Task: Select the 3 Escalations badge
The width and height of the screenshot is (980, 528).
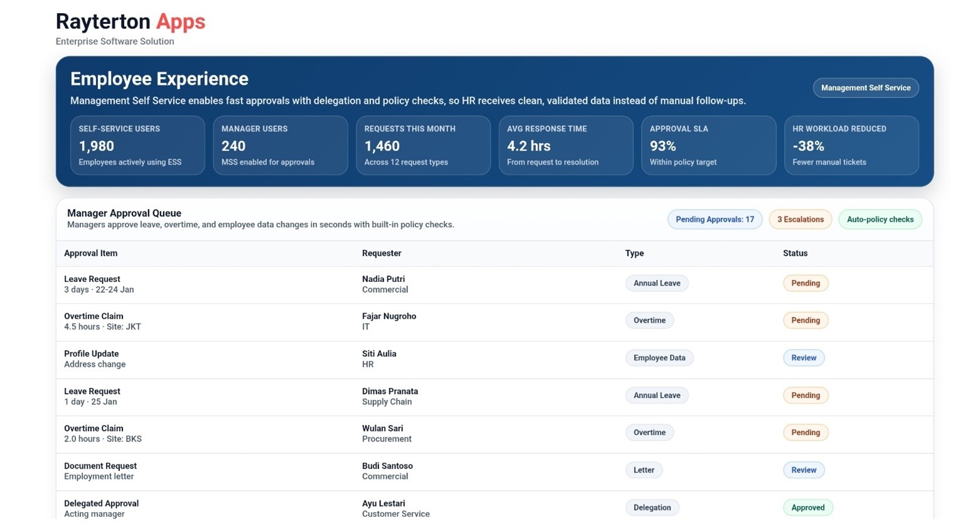Action: [800, 220]
